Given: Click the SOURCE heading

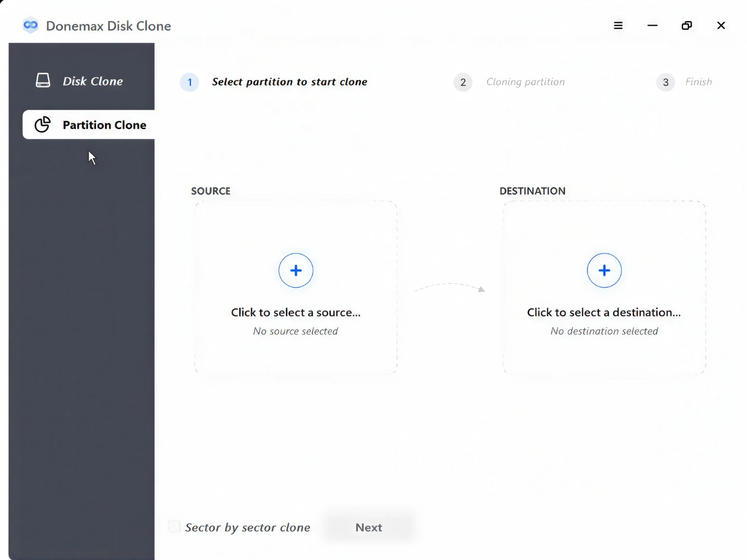Looking at the screenshot, I should [x=211, y=191].
